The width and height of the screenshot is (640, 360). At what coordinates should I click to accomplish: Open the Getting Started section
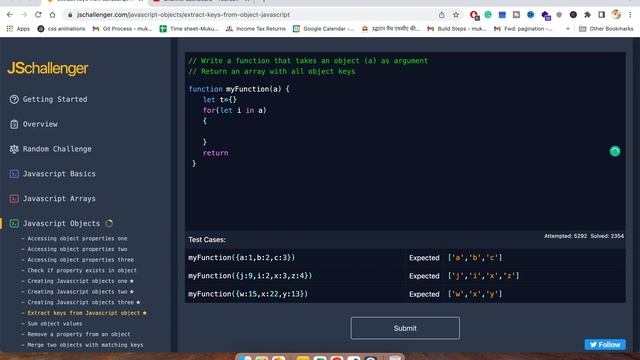tap(55, 99)
